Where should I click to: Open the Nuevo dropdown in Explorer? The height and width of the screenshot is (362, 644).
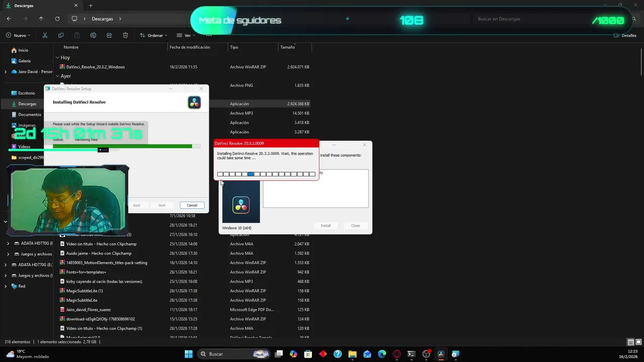click(18, 35)
